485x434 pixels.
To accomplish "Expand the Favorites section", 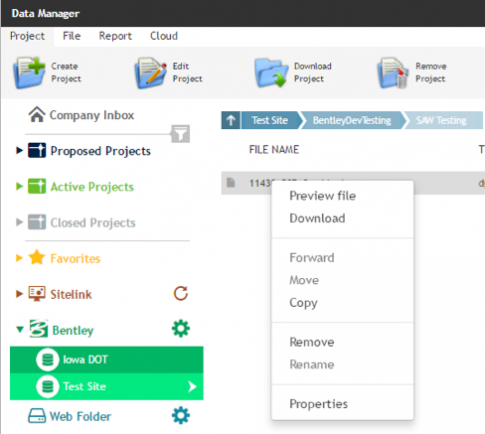I will 19,258.
